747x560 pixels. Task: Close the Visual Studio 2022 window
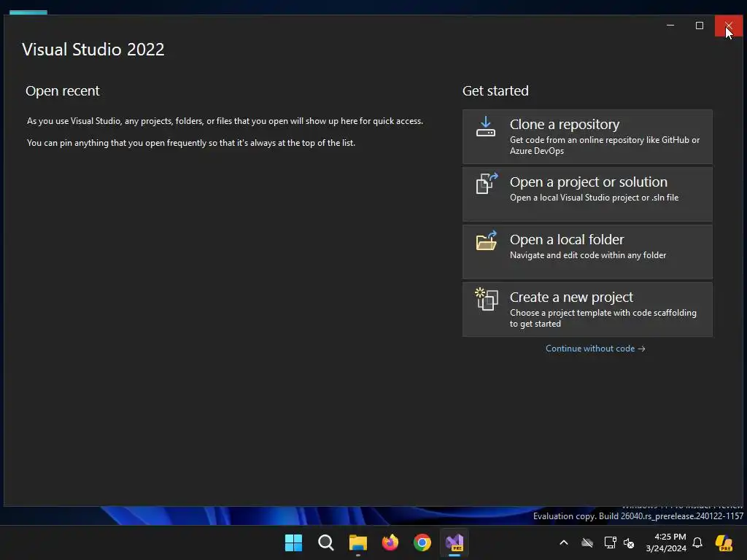729,26
